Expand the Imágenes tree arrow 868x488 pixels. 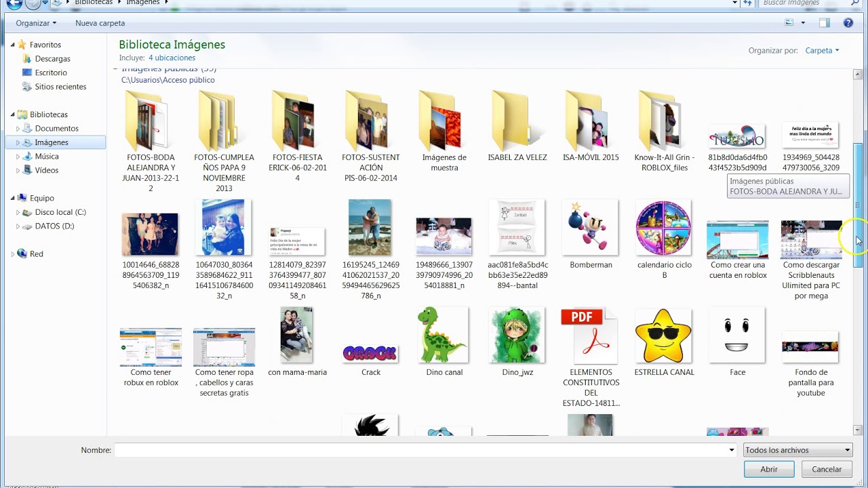coord(18,142)
